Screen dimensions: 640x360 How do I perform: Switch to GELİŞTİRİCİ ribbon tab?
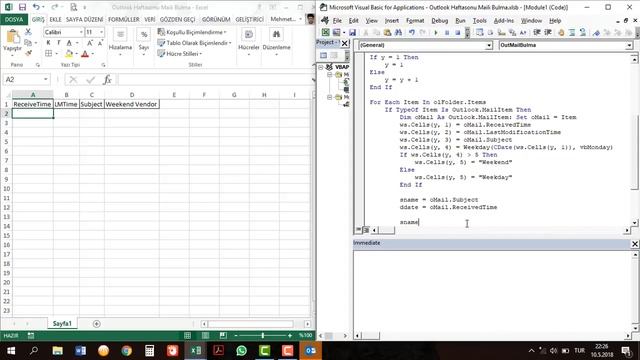click(x=249, y=19)
